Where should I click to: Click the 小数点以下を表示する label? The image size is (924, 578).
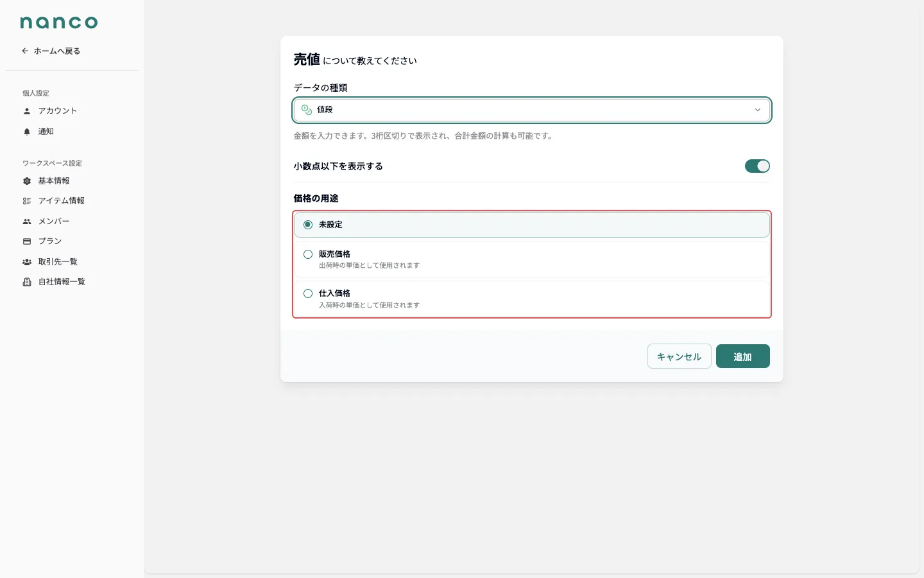pos(338,166)
